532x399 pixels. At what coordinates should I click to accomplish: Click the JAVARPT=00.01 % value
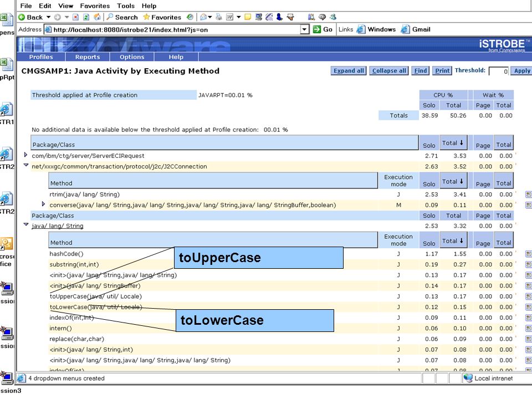226,95
